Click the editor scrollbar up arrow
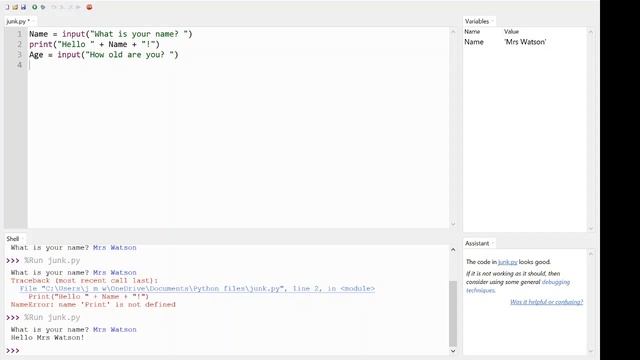Screen dimensions: 640x360 click(x=453, y=31)
